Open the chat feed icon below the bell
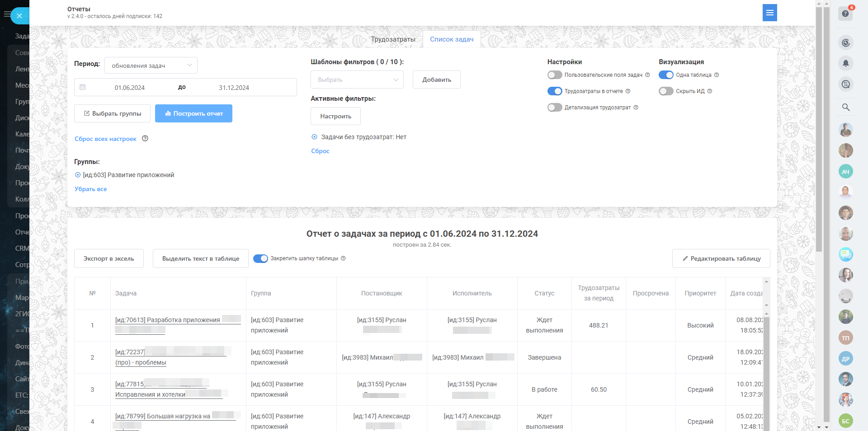This screenshot has width=868, height=431. pyautogui.click(x=846, y=84)
